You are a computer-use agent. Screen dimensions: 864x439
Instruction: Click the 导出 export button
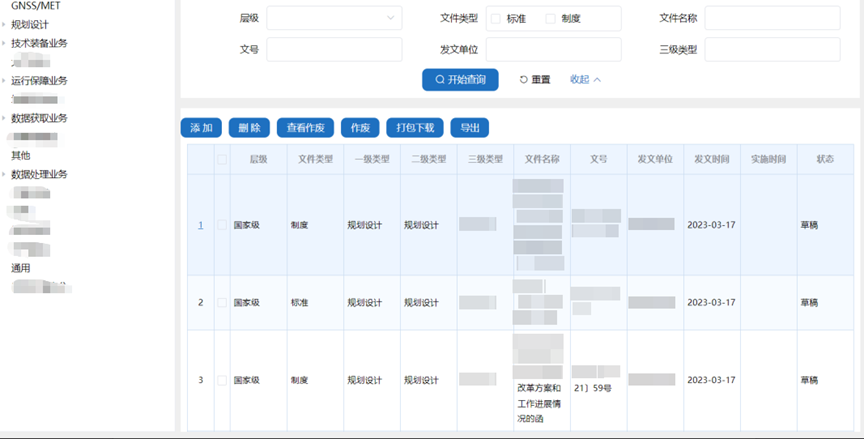[470, 128]
